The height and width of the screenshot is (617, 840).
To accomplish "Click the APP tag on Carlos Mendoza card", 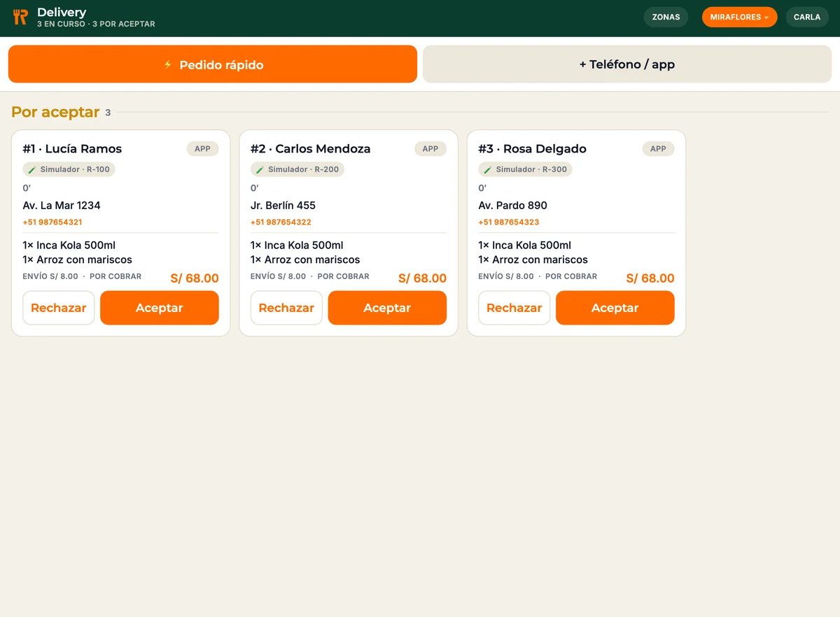I will pos(430,149).
